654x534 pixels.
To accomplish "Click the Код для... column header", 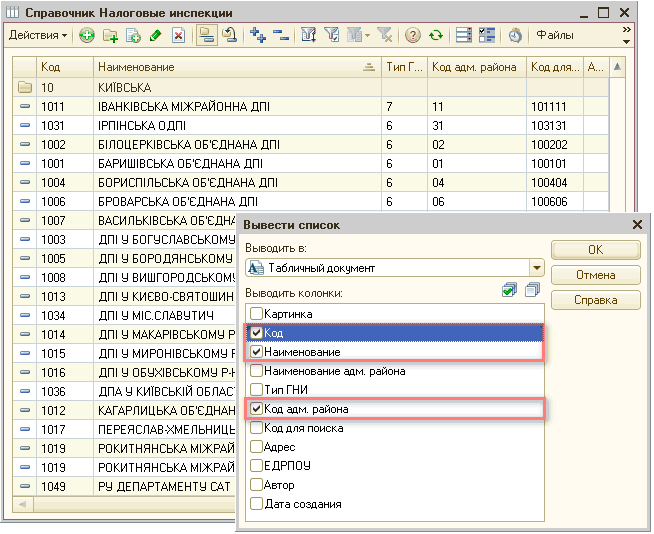I will click(555, 67).
